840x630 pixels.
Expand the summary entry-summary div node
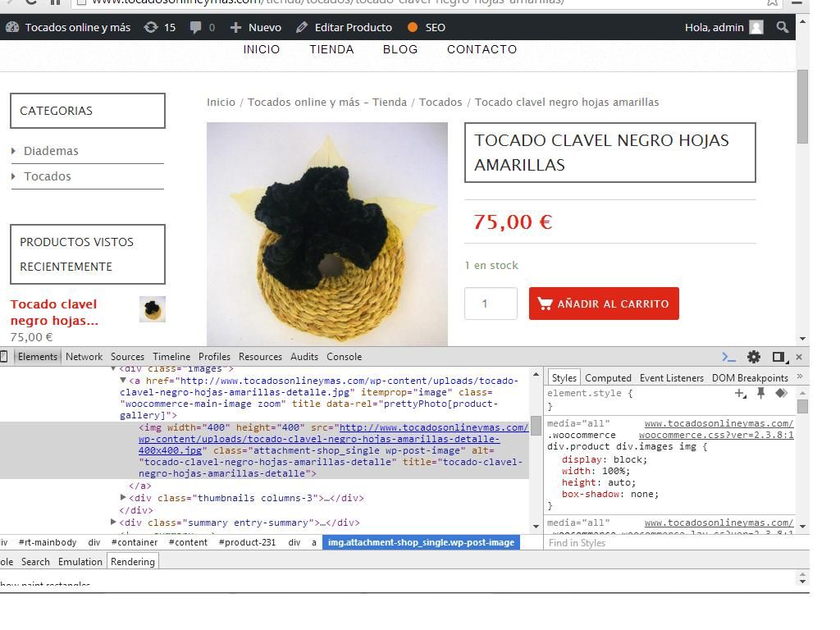tap(113, 522)
